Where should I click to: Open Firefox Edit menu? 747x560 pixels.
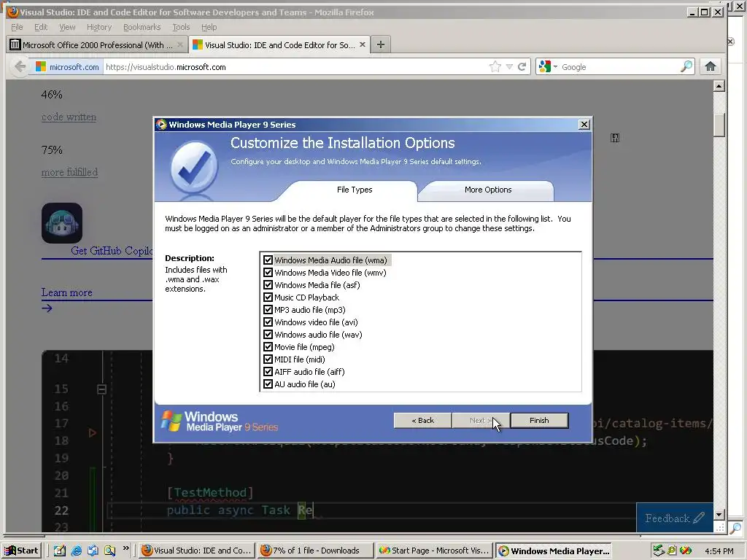(x=41, y=27)
